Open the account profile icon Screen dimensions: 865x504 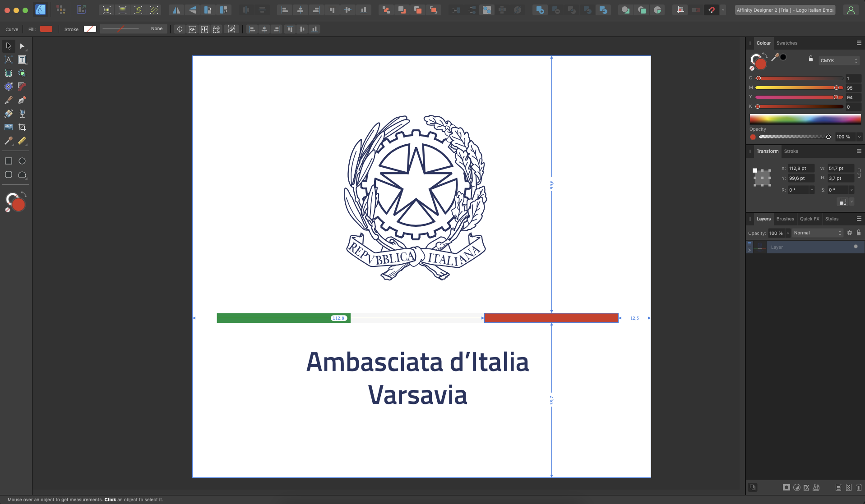click(x=851, y=10)
